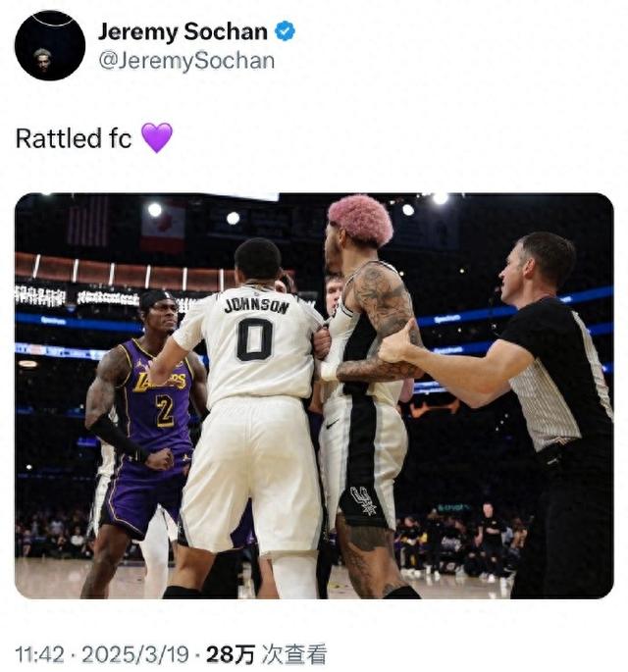The height and width of the screenshot is (672, 628).
Task: Click the number 2 on purple jersey
Action: click(x=166, y=410)
